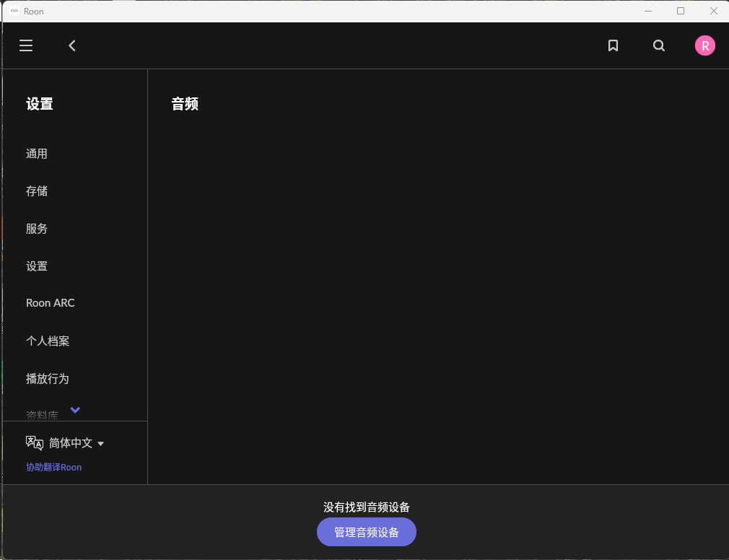Select the Roon ARC settings entry
Viewport: 729px width, 560px height.
point(50,302)
